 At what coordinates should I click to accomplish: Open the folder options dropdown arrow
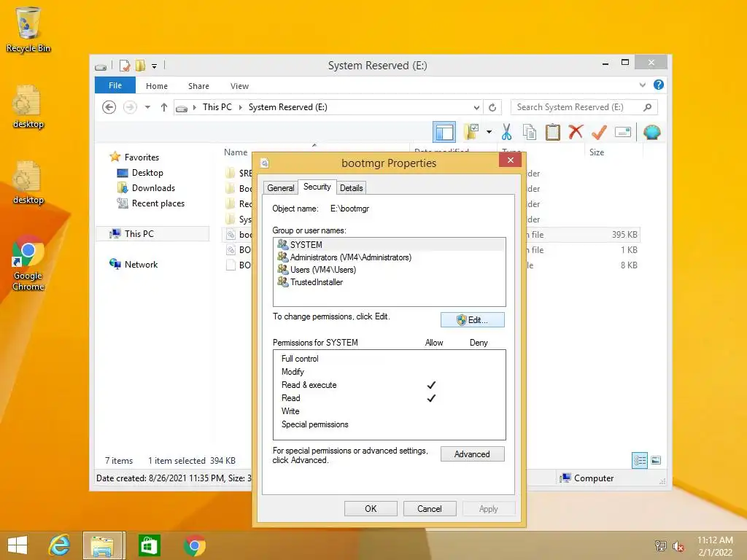click(489, 132)
